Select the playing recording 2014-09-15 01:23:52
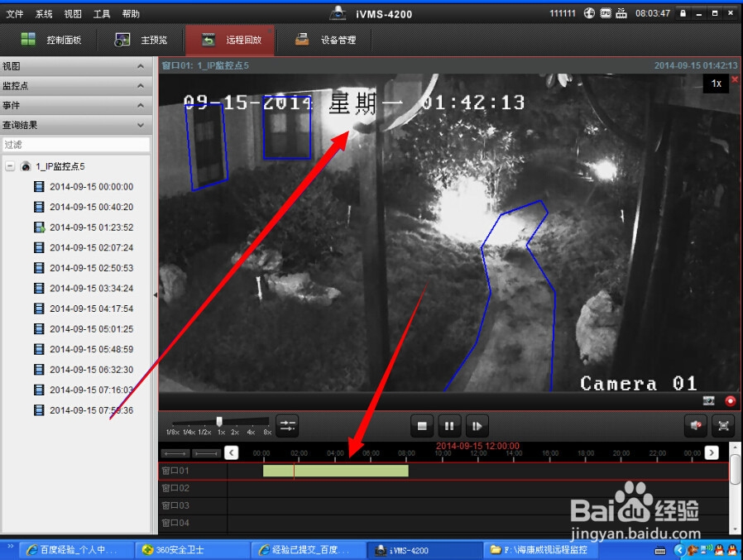This screenshot has height=560, width=743. point(92,227)
